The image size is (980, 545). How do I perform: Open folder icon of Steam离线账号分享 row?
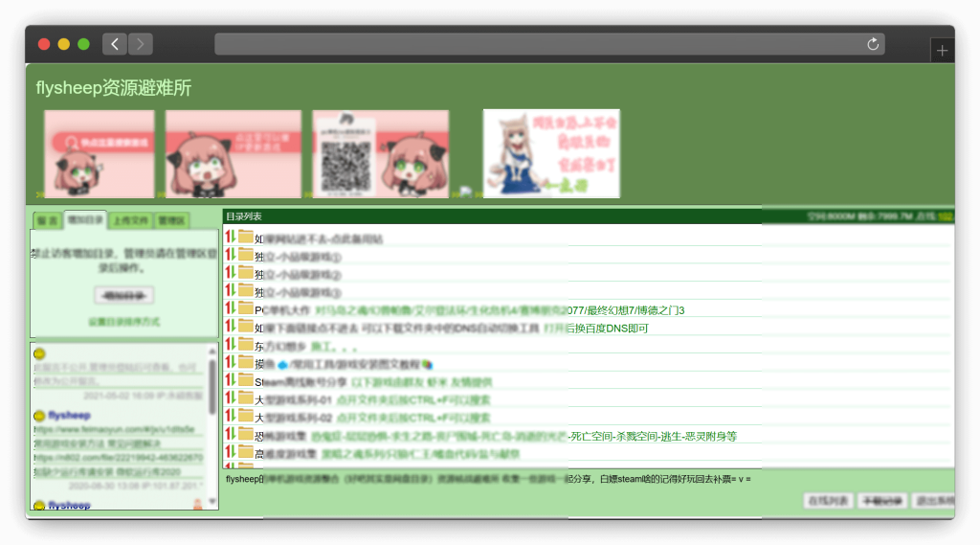246,380
